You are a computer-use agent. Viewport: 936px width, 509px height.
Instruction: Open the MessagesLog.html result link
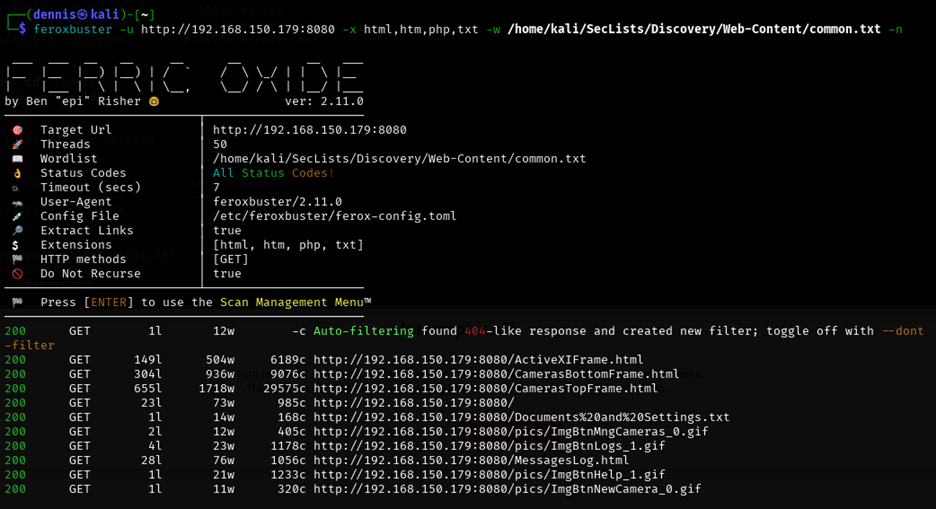tap(471, 460)
